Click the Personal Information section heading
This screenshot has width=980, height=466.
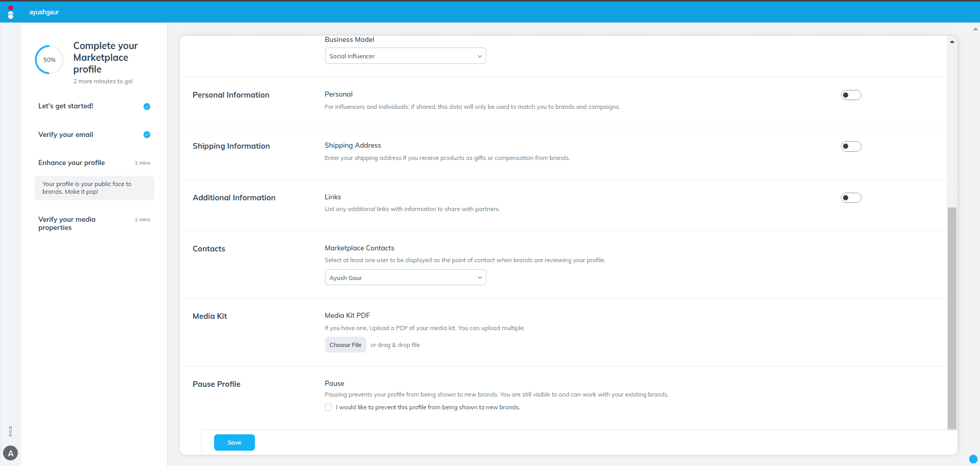pyautogui.click(x=231, y=95)
